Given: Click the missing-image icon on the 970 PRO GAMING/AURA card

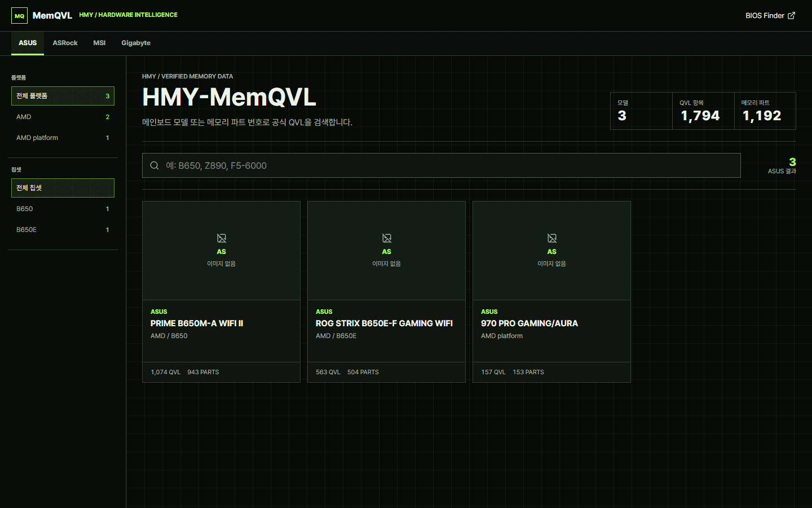Looking at the screenshot, I should click(x=552, y=238).
